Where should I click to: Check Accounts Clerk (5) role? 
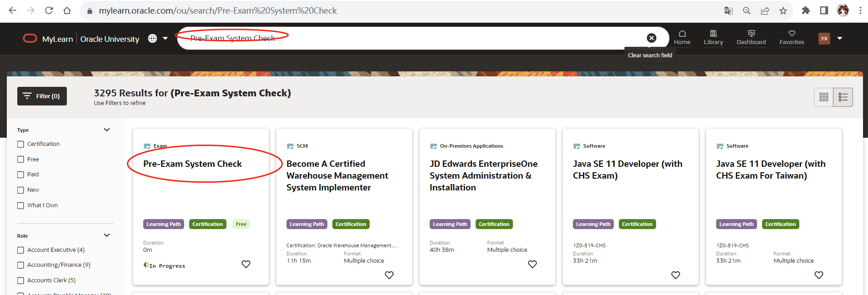coord(20,280)
